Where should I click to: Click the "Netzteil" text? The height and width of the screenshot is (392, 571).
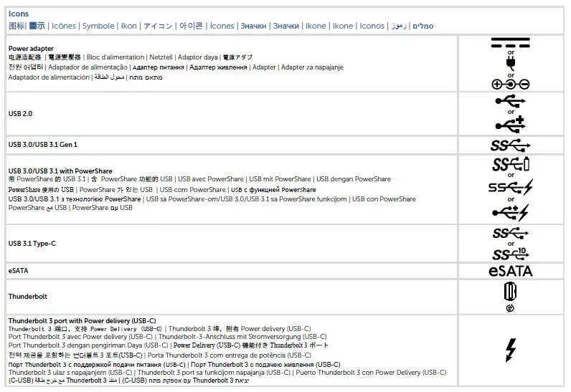coord(161,57)
